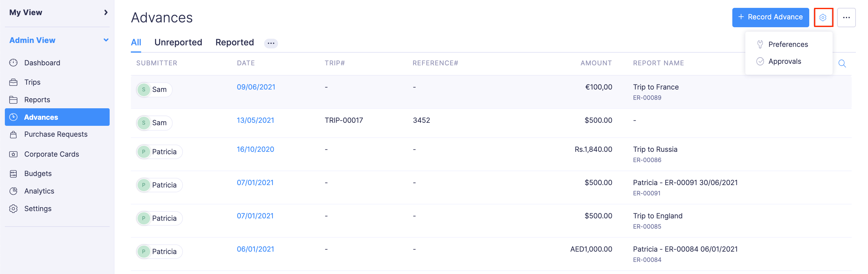Open the 13/05/2021 advance date link
The image size is (868, 274).
(x=255, y=120)
